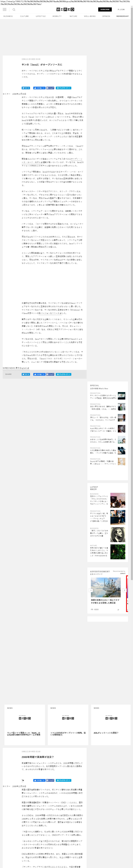Viewport: 133px width, 868px height.
Task: Open the 建築 promotion article thumbnail
Action: click(x=121, y=407)
